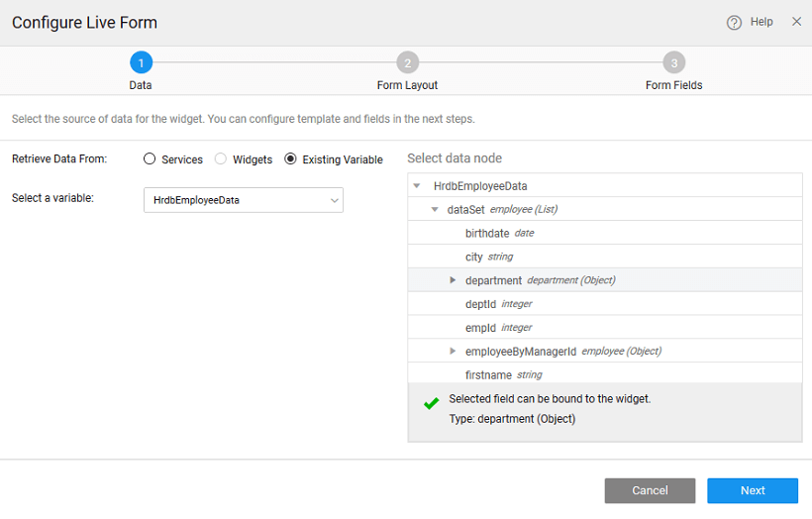Select the firstname string field
Screen dimensions: 812x519
pyautogui.click(x=489, y=375)
